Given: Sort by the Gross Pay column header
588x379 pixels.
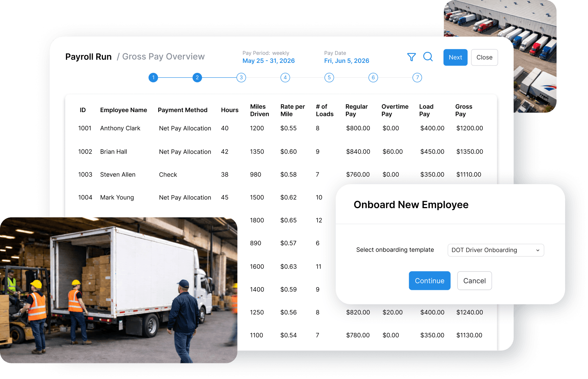Looking at the screenshot, I should tap(463, 110).
